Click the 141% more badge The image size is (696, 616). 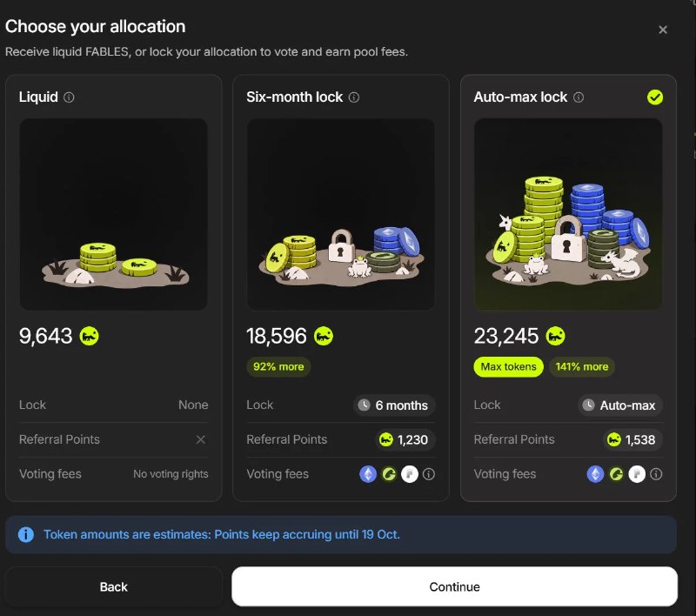point(582,367)
